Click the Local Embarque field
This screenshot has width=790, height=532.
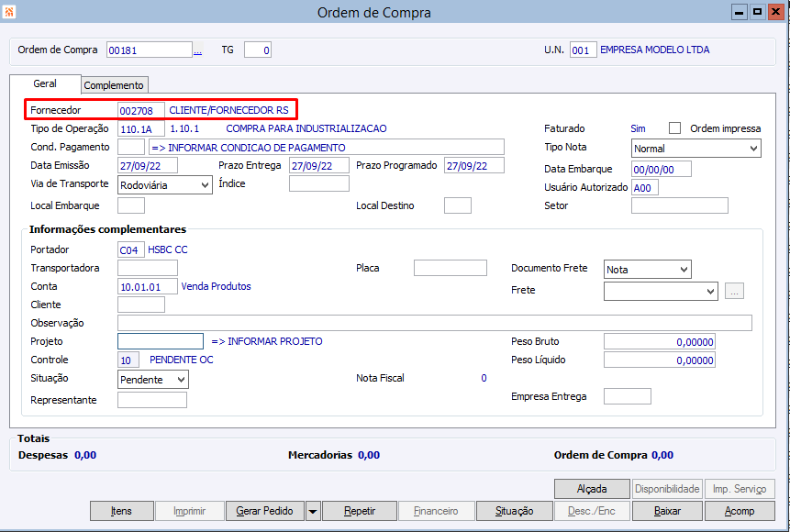[131, 205]
